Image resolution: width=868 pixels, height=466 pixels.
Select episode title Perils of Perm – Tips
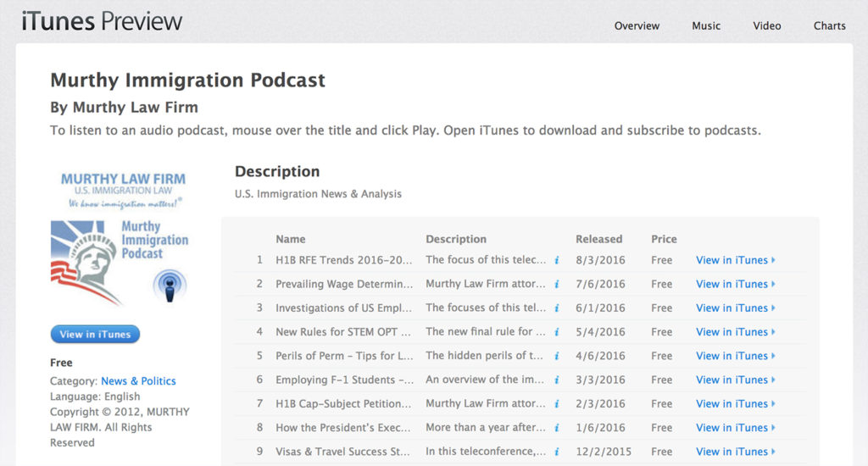tap(344, 356)
